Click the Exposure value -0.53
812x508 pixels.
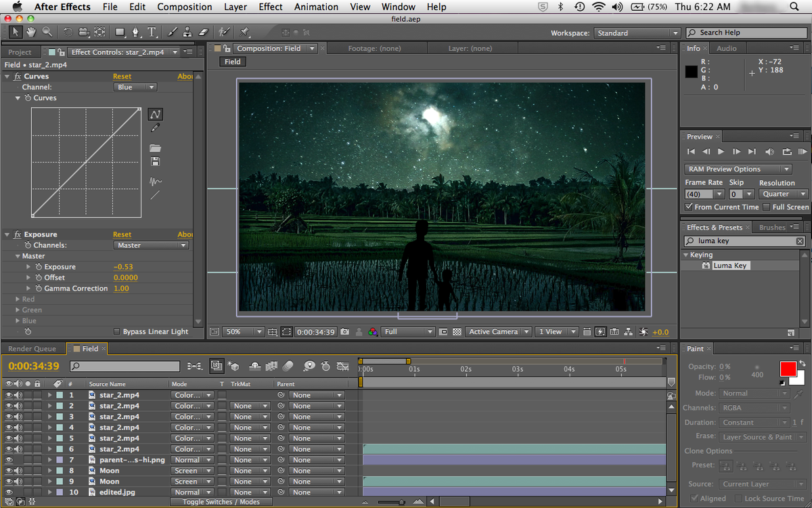123,267
